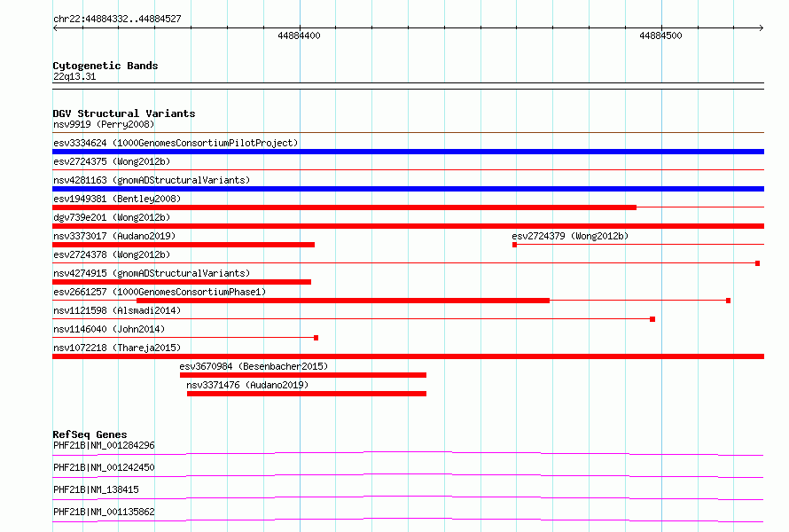Click the end marker of nsv1146040

pyautogui.click(x=316, y=338)
